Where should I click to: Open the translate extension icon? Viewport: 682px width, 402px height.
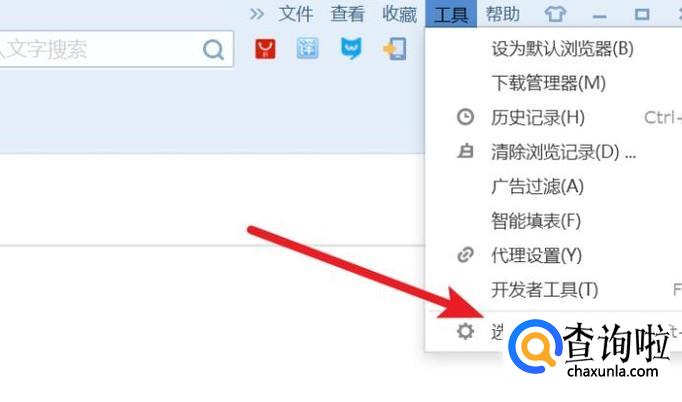coord(308,49)
